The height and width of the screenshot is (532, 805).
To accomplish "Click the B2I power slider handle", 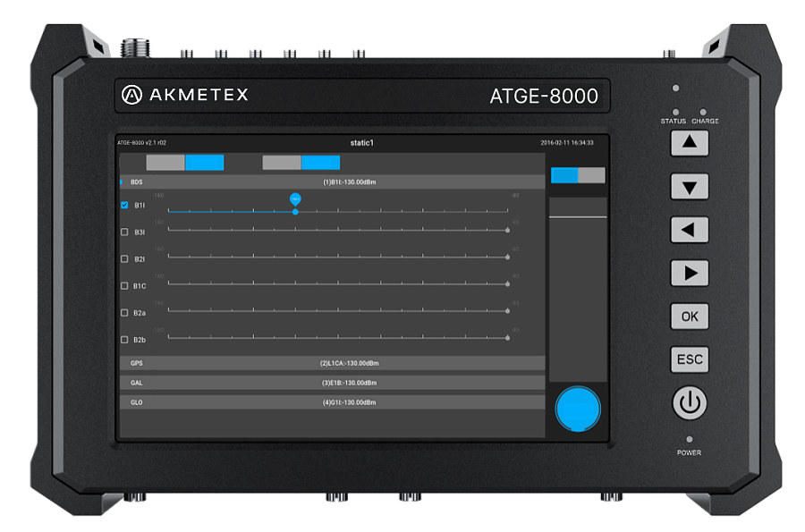I will [x=508, y=257].
